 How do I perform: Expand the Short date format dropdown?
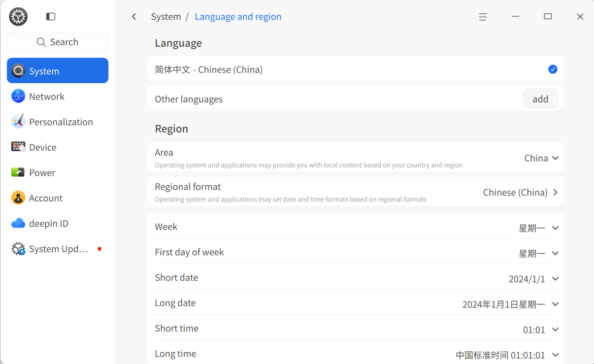[x=534, y=279]
